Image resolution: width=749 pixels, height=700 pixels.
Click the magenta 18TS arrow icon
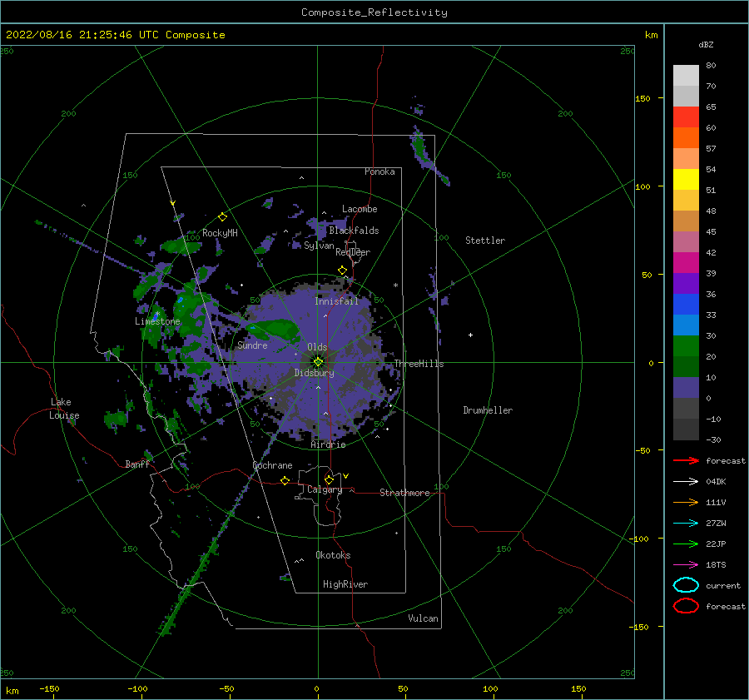(x=686, y=565)
